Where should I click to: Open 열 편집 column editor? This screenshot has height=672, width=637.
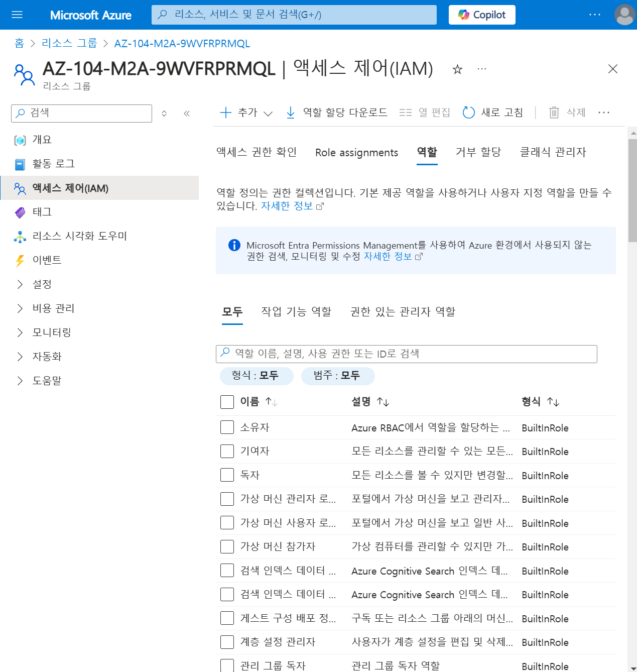pyautogui.click(x=425, y=113)
